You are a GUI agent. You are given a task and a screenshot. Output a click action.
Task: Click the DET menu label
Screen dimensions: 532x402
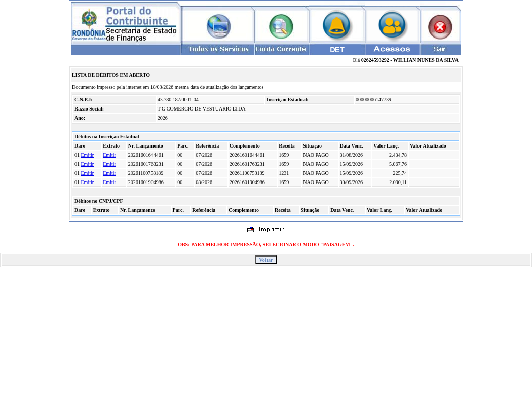tap(337, 50)
